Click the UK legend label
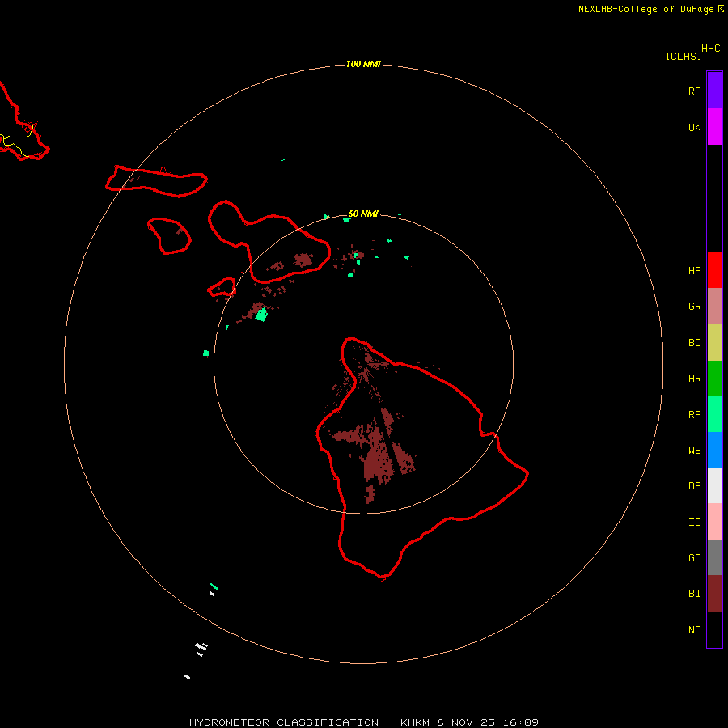728x728 pixels. point(694,127)
